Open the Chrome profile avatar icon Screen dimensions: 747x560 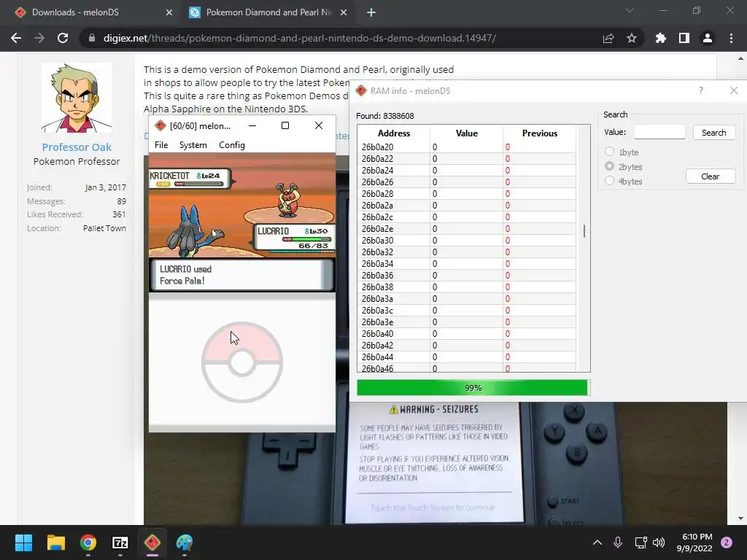pos(708,38)
